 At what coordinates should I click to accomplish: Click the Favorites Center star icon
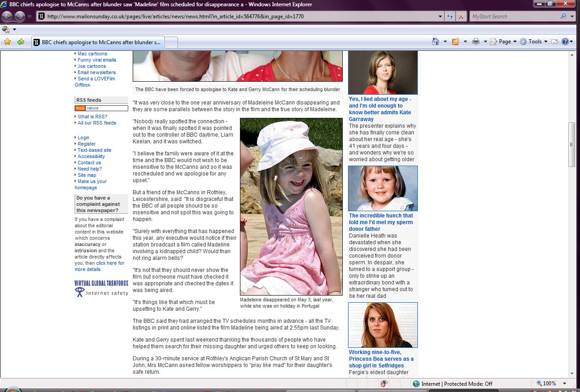(7, 42)
